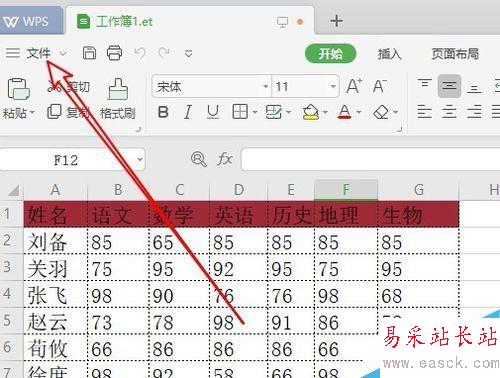Click the align text left icon
Image resolution: width=500 pixels, height=378 pixels.
point(424,112)
